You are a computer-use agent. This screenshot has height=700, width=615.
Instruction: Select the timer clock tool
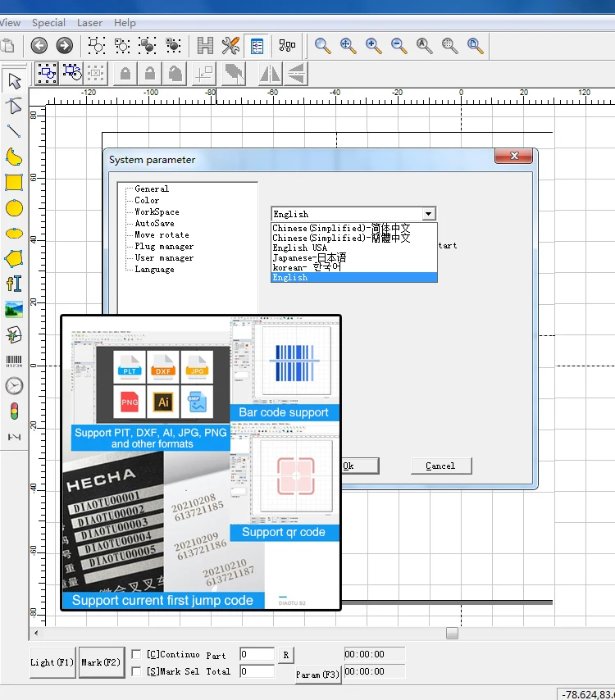coord(14,386)
